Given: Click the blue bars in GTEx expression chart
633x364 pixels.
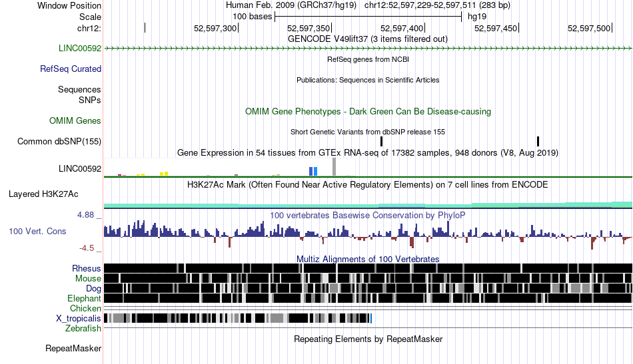Looking at the screenshot, I should 313,171.
